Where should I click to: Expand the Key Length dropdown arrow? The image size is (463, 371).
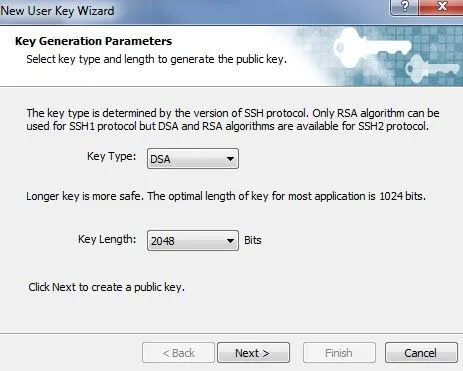230,241
